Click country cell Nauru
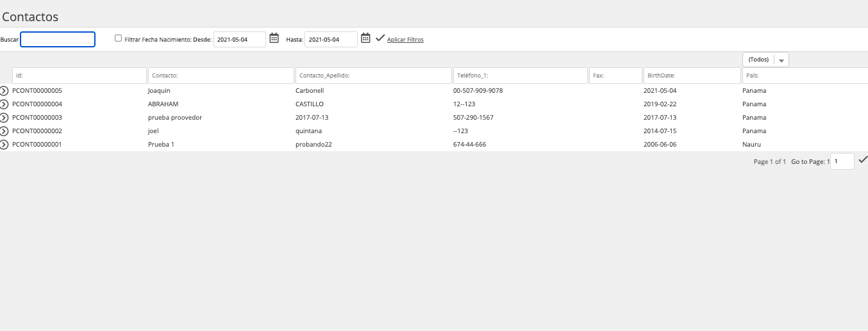Image resolution: width=868 pixels, height=331 pixels. 751,145
